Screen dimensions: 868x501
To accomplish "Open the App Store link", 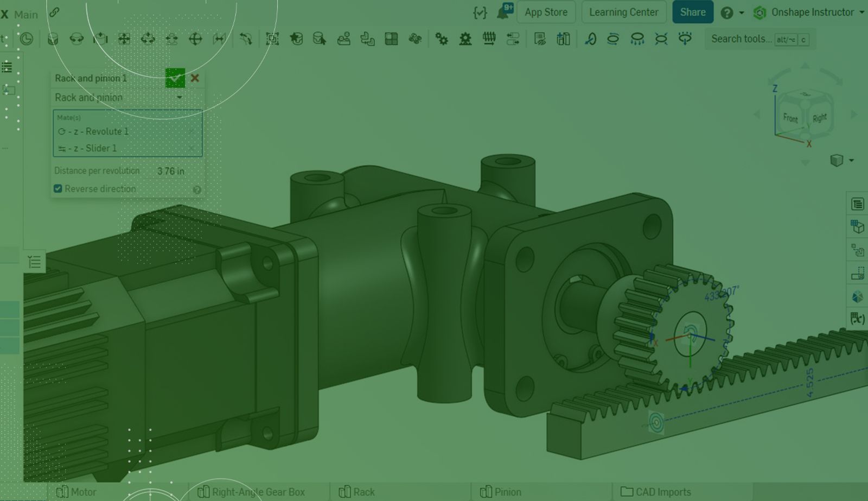I will point(546,12).
